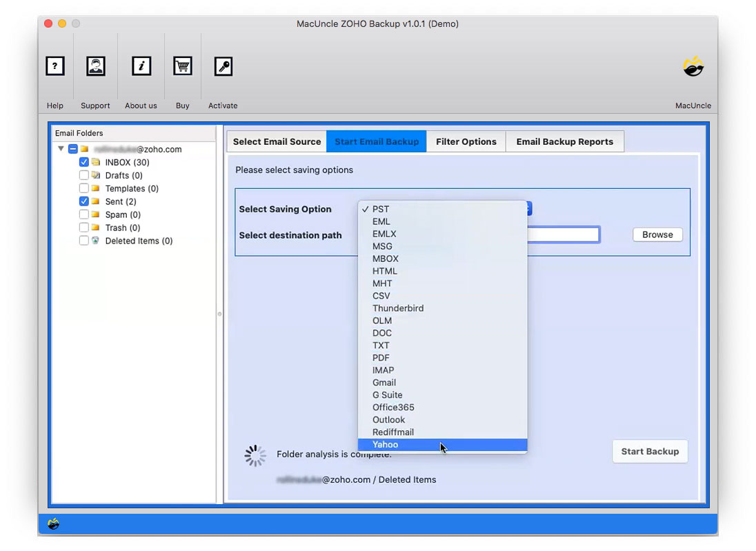The height and width of the screenshot is (551, 756).
Task: Click the destination path input field
Action: point(566,234)
